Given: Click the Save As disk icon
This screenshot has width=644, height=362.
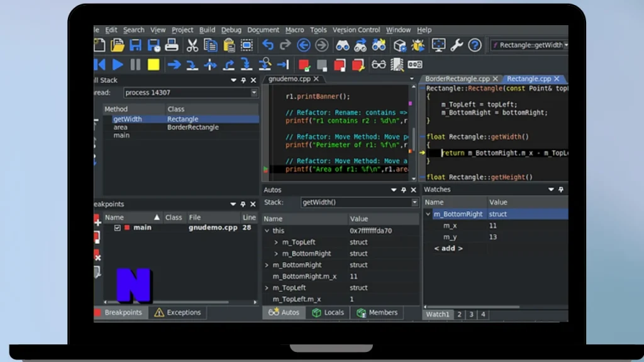Looking at the screenshot, I should [153, 45].
